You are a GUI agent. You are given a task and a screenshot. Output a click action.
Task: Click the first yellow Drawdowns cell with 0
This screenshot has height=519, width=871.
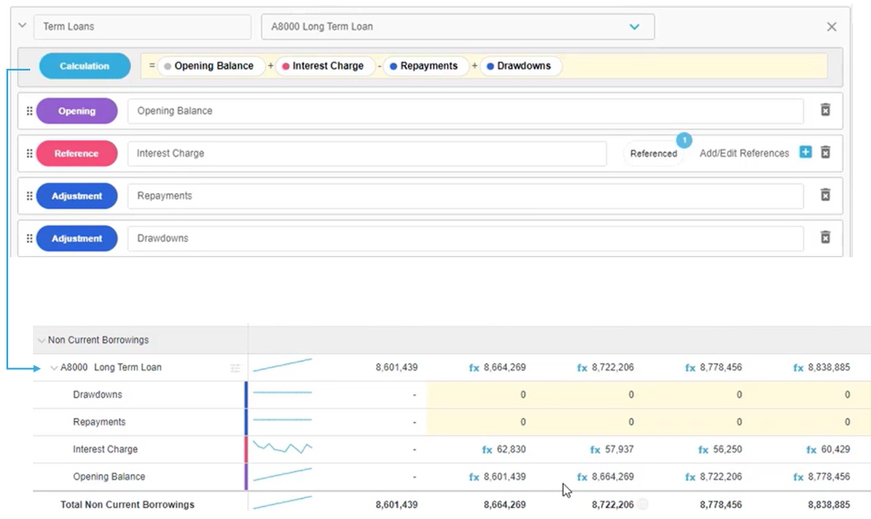coord(480,395)
